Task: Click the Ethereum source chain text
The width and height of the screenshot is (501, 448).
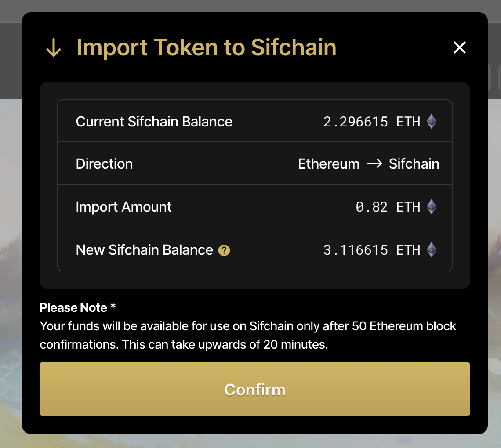Action: tap(329, 164)
